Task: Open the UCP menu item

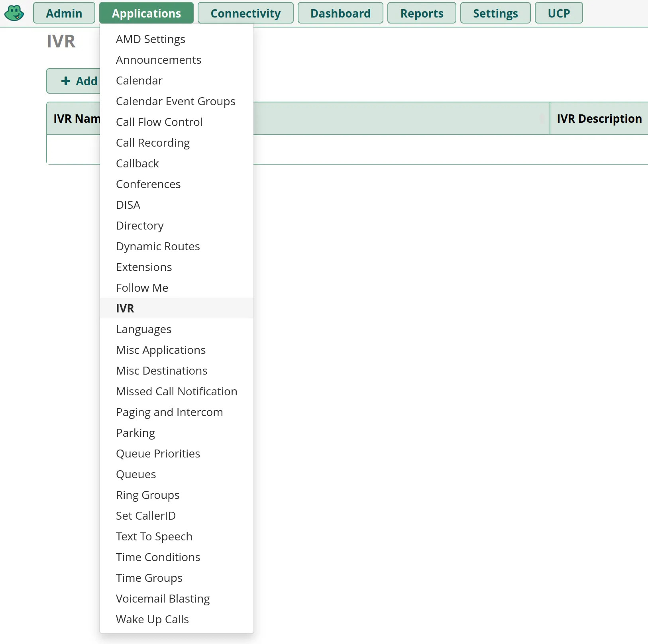Action: (x=559, y=13)
